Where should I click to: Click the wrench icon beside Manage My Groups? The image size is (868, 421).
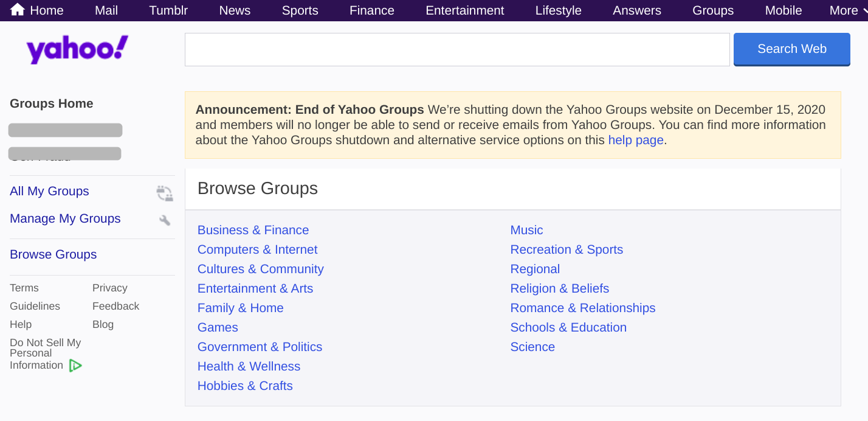click(x=164, y=220)
